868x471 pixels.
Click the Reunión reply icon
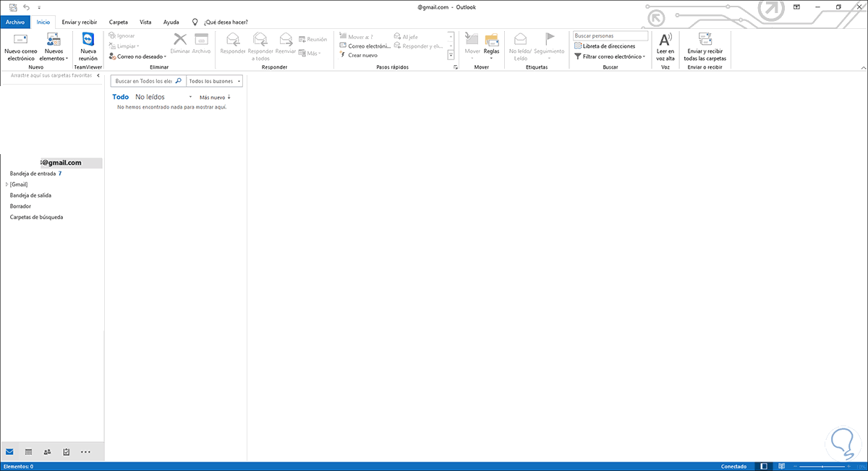coord(302,39)
